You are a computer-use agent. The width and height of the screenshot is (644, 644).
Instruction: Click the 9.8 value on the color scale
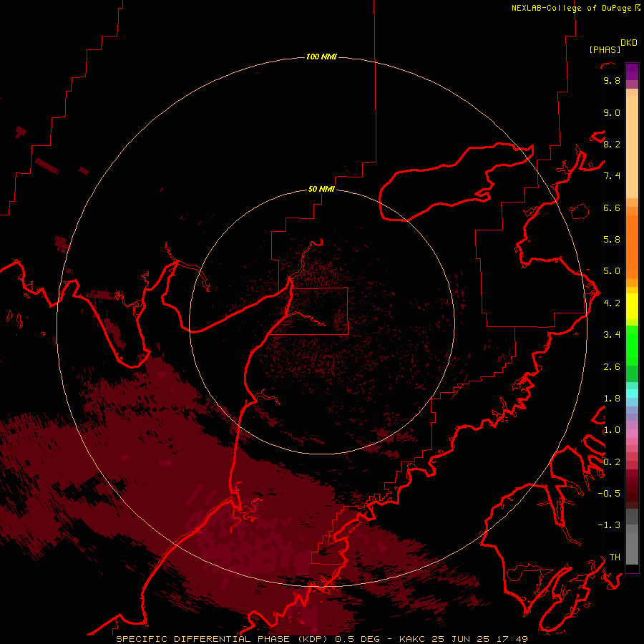click(612, 80)
